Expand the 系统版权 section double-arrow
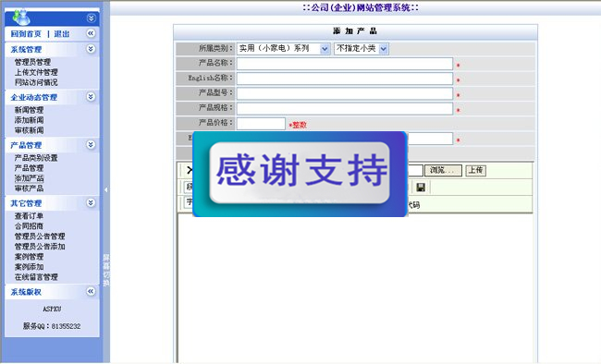This screenshot has width=601, height=364. (91, 292)
